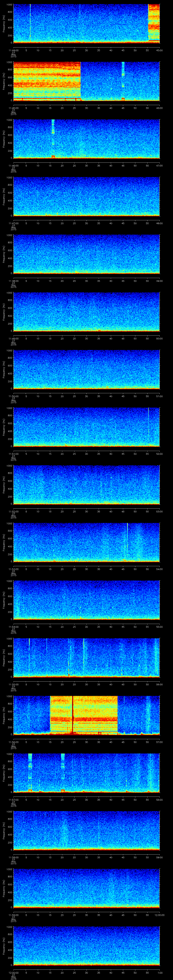Click the vertical burst at 16 s in 11:46 panel

click(x=53, y=139)
